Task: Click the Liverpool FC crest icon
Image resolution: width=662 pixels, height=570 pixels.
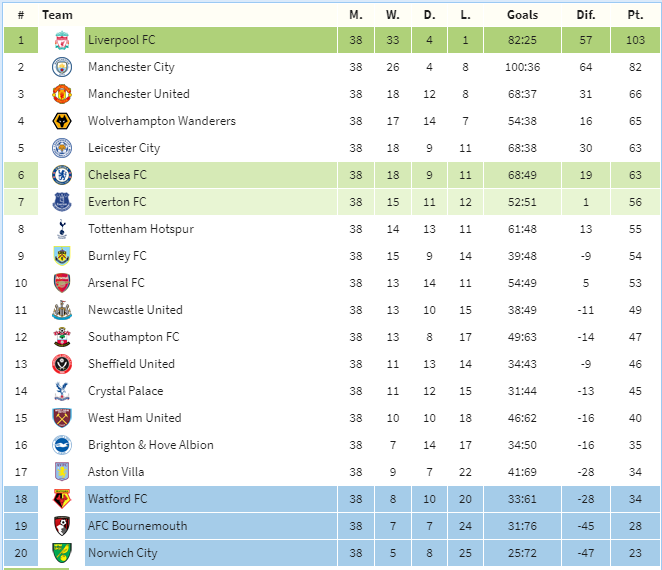Action: tap(62, 40)
